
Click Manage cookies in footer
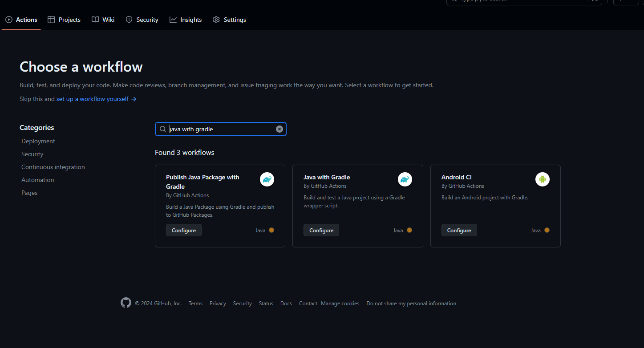pos(340,303)
